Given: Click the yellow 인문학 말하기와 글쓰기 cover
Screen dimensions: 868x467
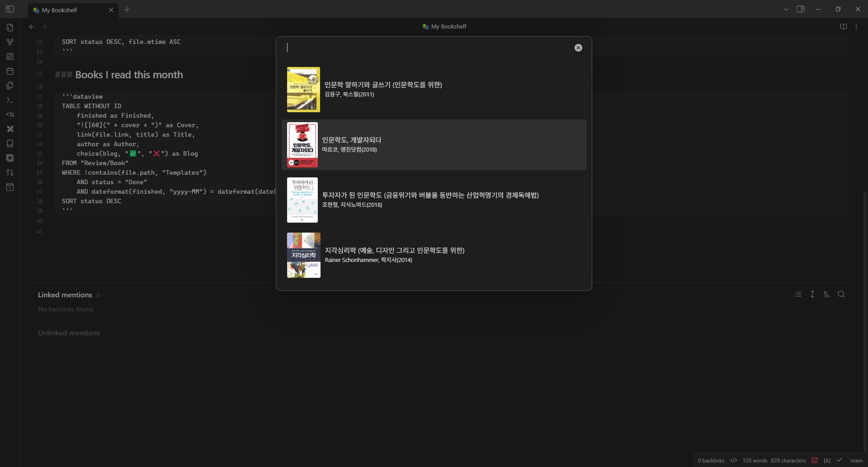Looking at the screenshot, I should [303, 90].
